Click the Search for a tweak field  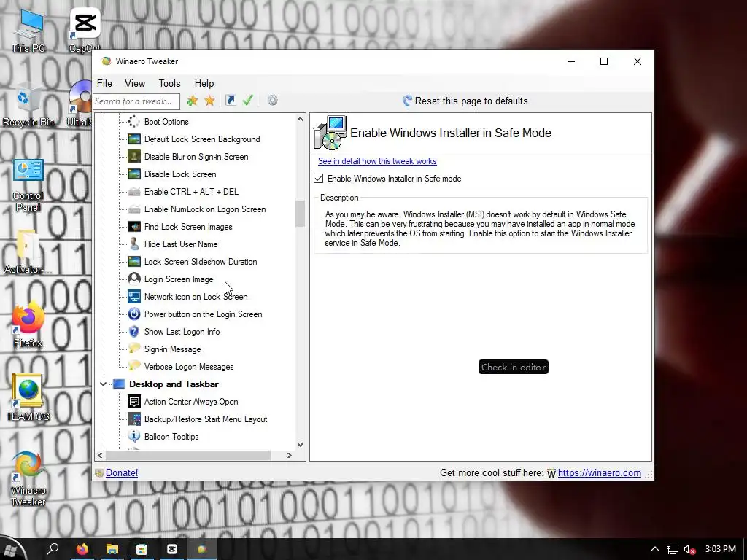(x=136, y=101)
